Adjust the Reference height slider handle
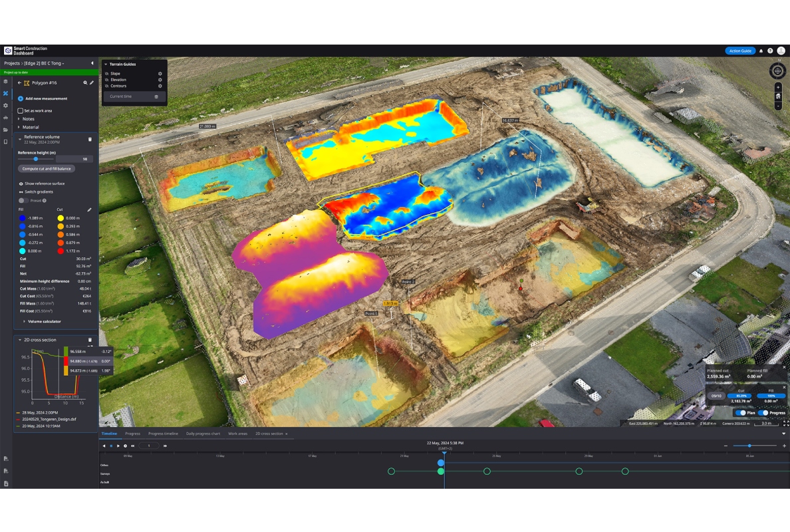This screenshot has width=790, height=532. click(36, 159)
